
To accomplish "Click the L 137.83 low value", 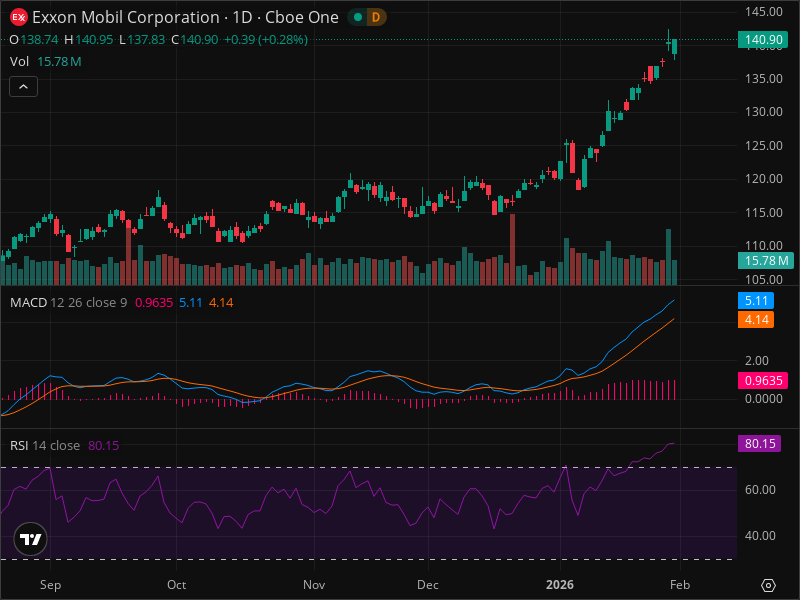I will 142,40.
